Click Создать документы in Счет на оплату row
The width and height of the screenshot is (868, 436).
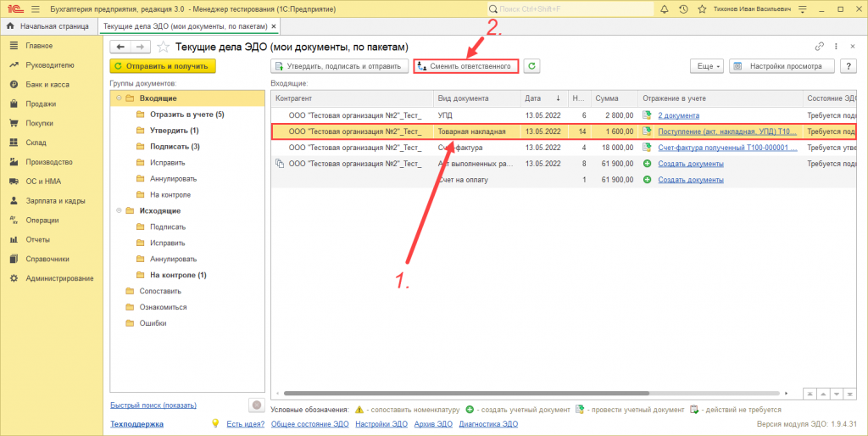(690, 180)
